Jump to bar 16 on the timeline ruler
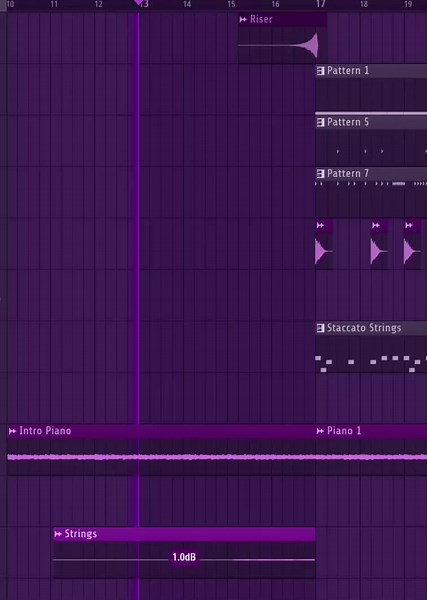 [275, 4]
